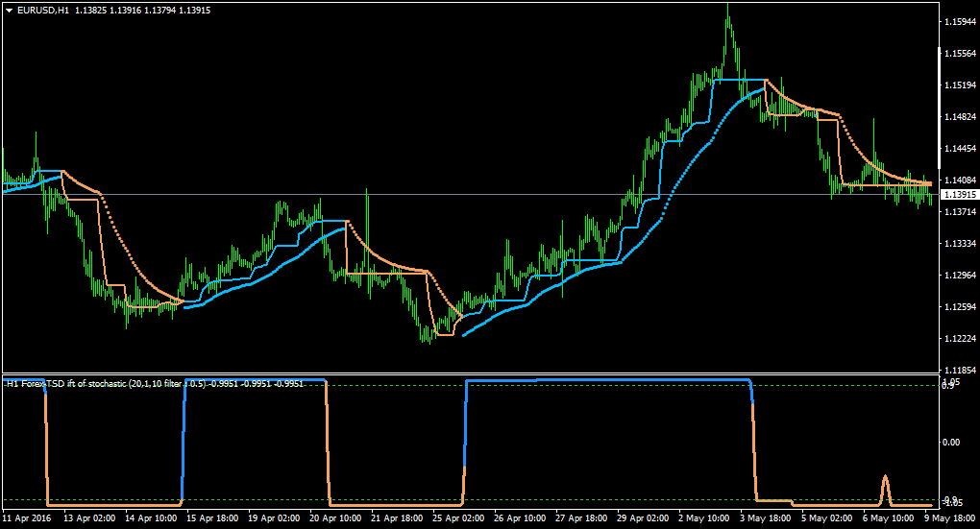The height and width of the screenshot is (529, 980).
Task: Click the highest green candle peak on chart
Action: 727,7
